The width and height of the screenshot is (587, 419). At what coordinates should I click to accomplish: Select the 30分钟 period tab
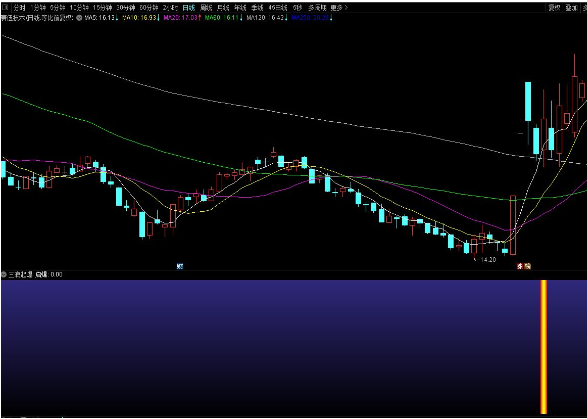click(x=125, y=7)
